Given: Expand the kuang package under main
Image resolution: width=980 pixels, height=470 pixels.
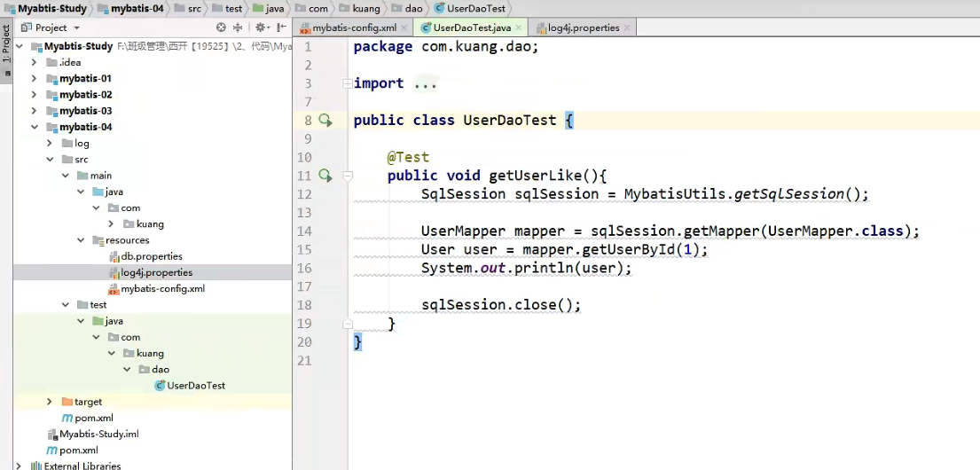Looking at the screenshot, I should pyautogui.click(x=111, y=223).
